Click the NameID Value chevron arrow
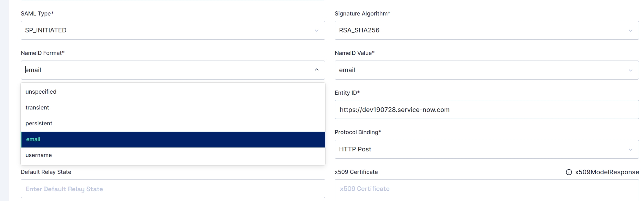Image resolution: width=644 pixels, height=201 pixels. click(x=630, y=70)
